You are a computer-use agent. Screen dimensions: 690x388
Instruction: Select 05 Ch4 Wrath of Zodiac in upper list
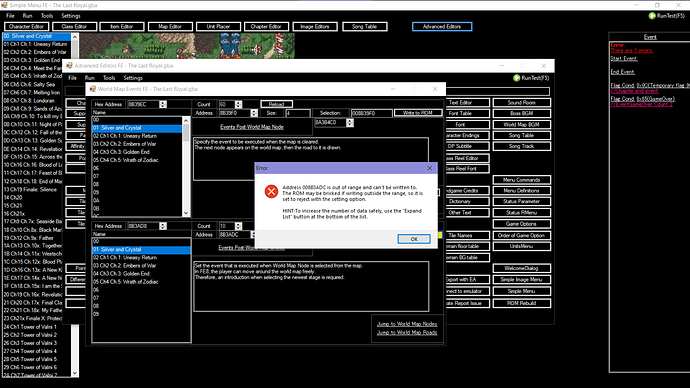137,160
